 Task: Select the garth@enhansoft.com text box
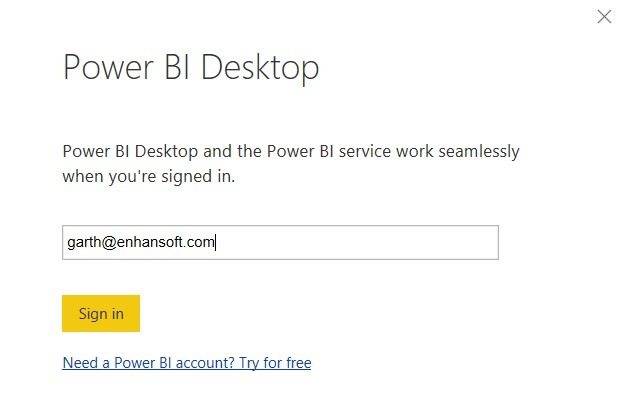coord(280,242)
